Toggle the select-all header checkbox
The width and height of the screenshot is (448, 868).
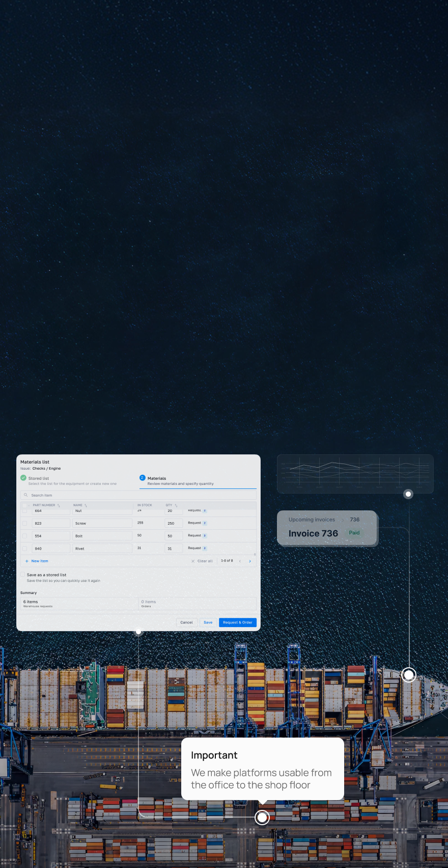pos(24,505)
